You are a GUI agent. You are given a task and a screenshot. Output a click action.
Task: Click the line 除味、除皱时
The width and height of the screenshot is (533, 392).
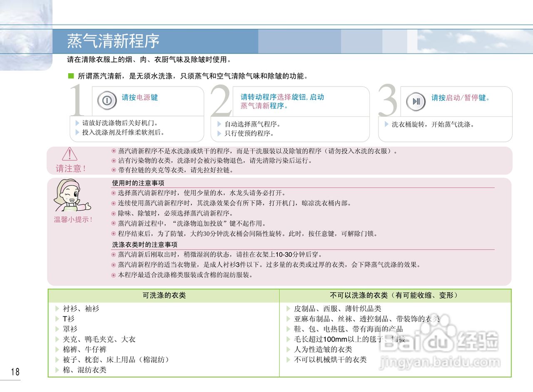click(176, 213)
